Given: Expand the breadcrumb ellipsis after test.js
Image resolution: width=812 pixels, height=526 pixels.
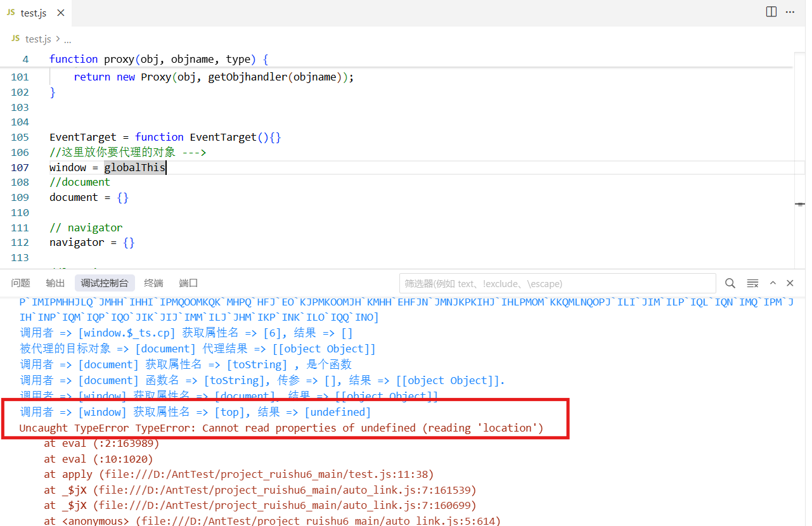Looking at the screenshot, I should [x=67, y=39].
